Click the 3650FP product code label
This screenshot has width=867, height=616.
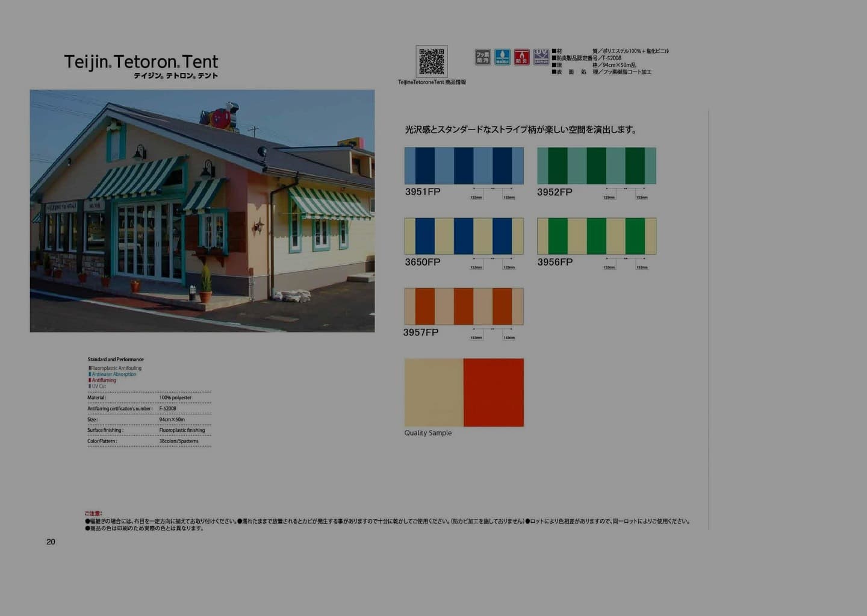pyautogui.click(x=423, y=262)
